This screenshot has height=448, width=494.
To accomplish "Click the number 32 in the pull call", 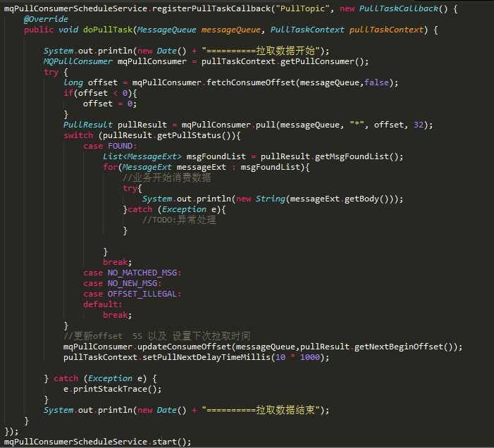I will (x=419, y=125).
